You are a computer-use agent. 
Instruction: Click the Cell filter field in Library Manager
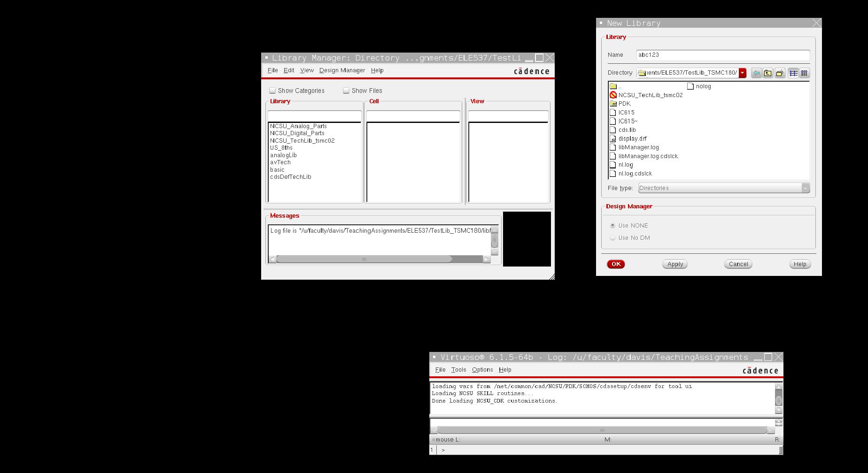click(413, 115)
